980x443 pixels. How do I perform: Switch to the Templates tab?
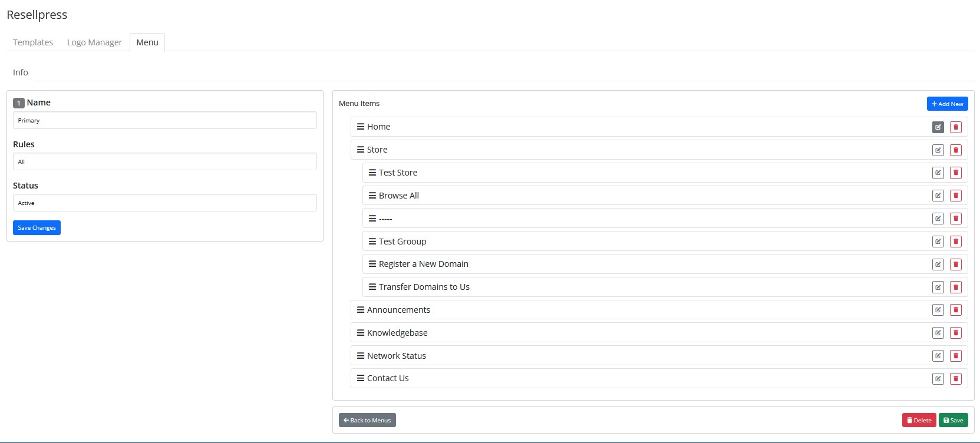(33, 42)
